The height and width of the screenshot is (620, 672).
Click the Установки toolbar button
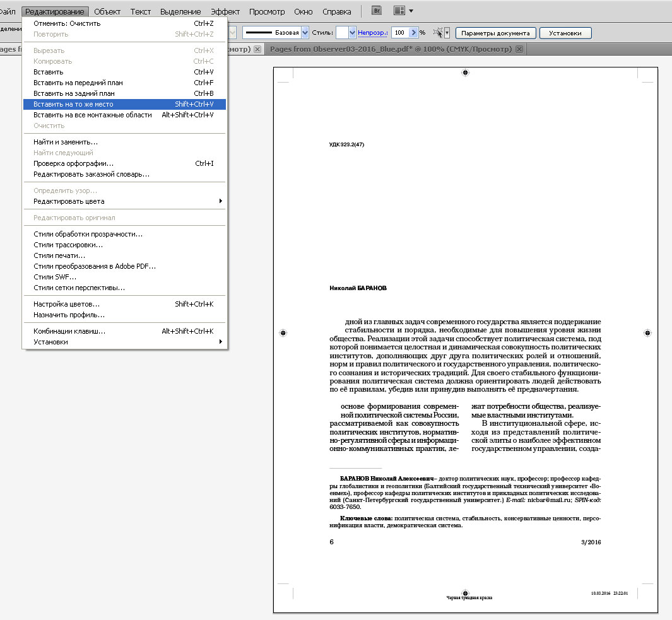pyautogui.click(x=565, y=33)
